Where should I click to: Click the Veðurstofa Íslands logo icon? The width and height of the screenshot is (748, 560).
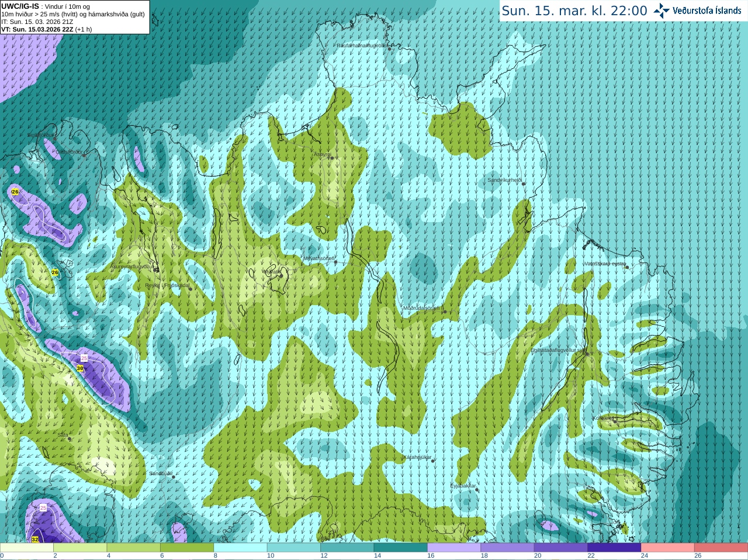[x=662, y=11]
